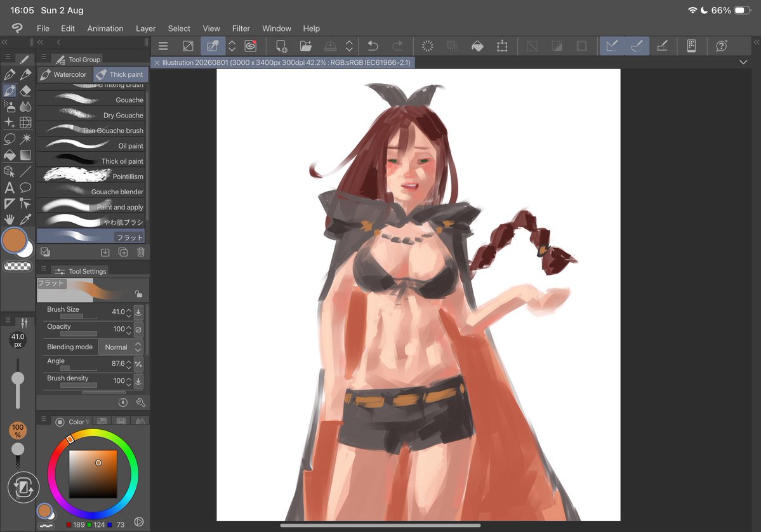Viewport: 761px width, 532px height.
Task: Select the Airbrush tool
Action: (x=10, y=106)
